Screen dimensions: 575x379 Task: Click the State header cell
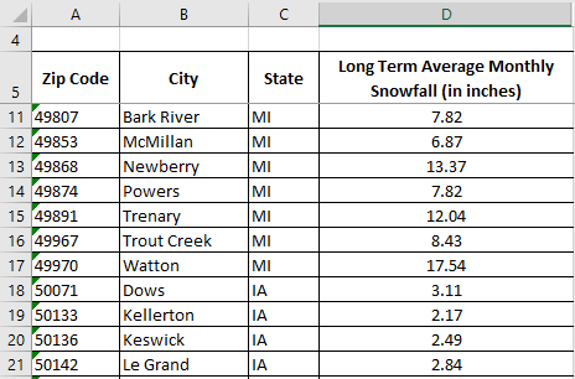283,78
